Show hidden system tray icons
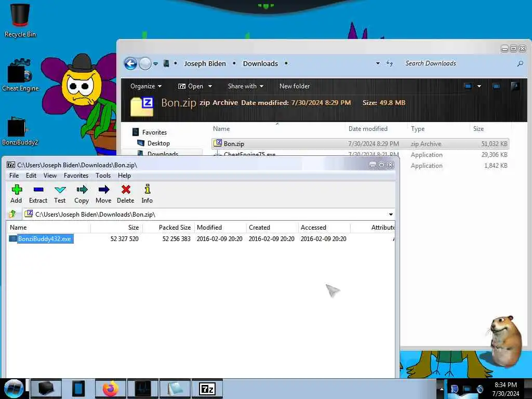Viewport: 532px width, 399px height. 442,389
